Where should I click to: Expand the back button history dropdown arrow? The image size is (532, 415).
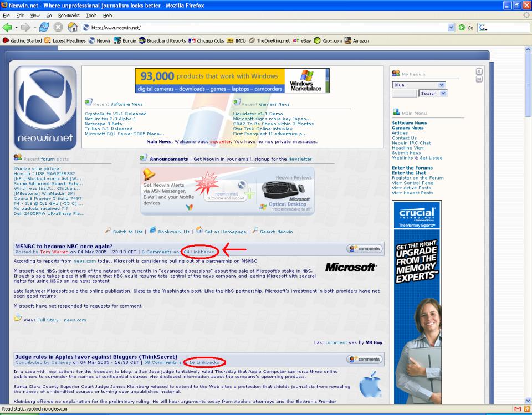[x=16, y=27]
